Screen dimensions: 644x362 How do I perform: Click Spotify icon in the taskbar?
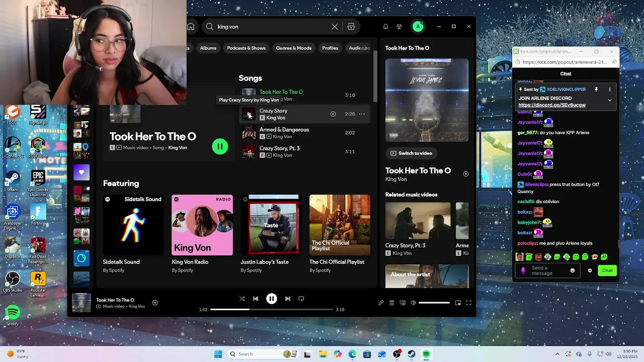point(426,354)
